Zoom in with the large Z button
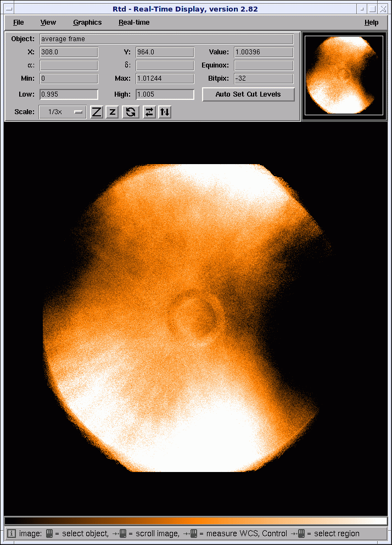 click(x=97, y=112)
